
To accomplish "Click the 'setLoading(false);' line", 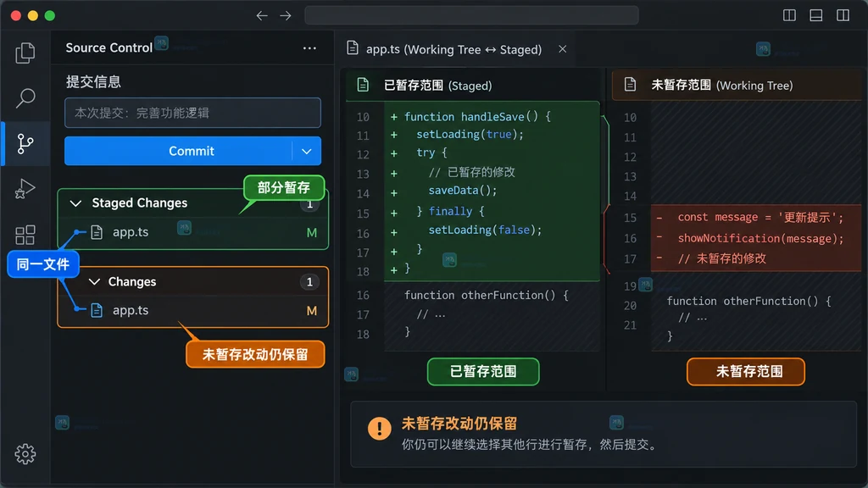I will coord(485,230).
